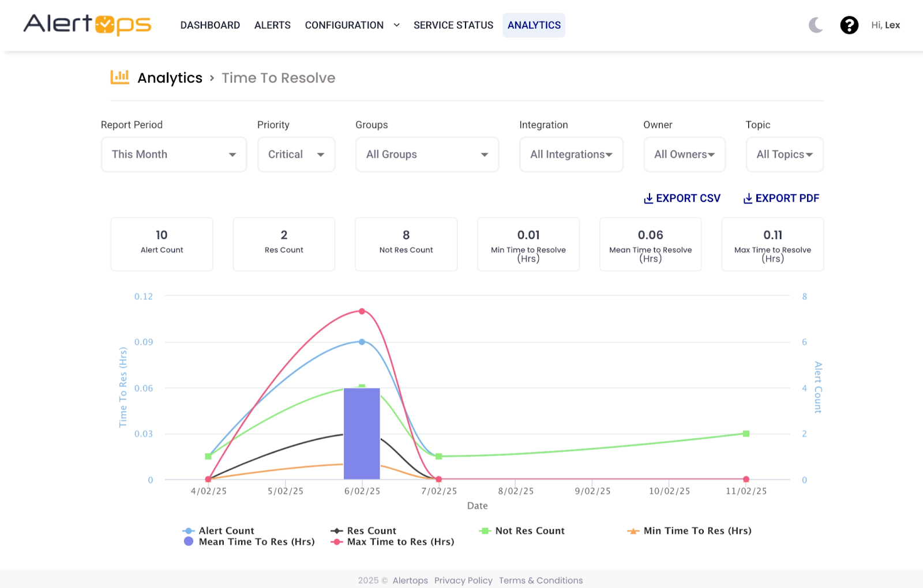Open the help question mark icon

coord(849,25)
